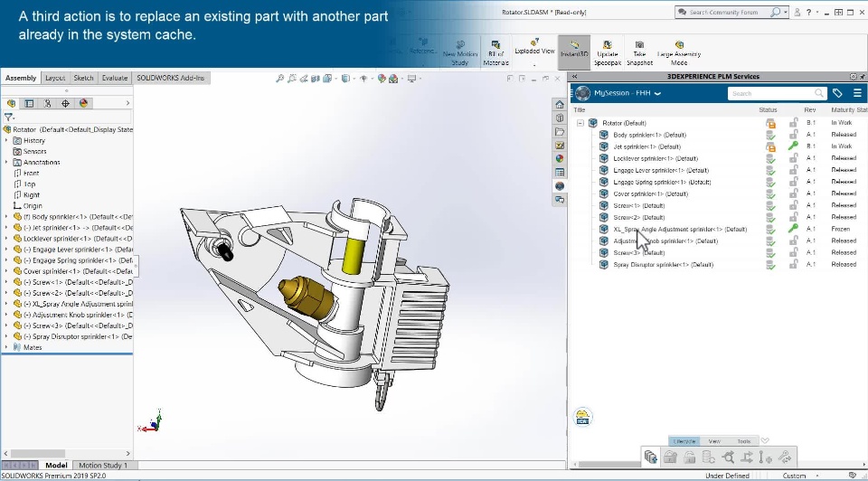The image size is (868, 481).
Task: Toggle lock icon for Jet sprinkler row
Action: (793, 146)
